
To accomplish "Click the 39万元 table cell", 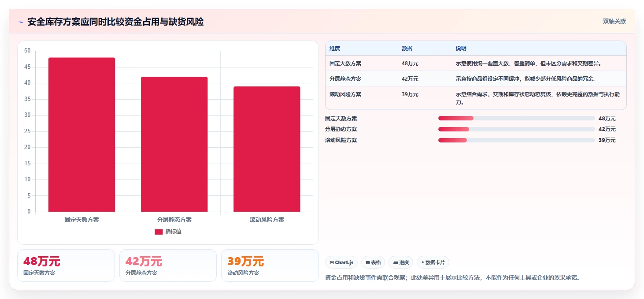I will click(410, 94).
